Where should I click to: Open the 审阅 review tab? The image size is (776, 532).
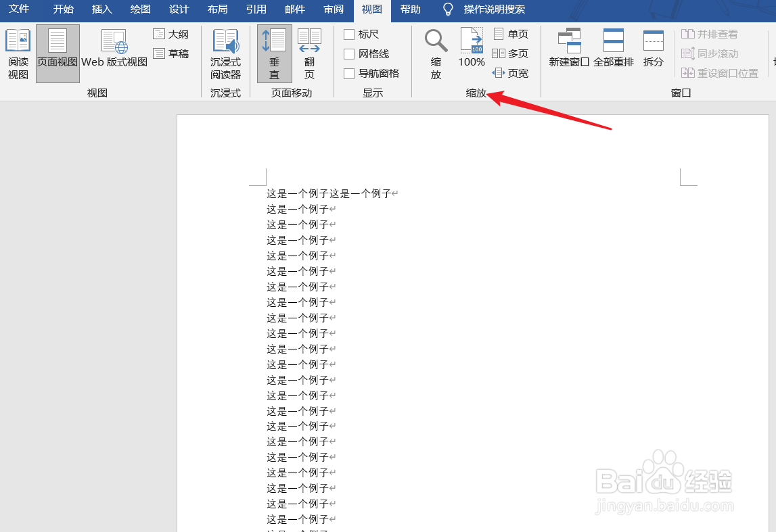tap(334, 9)
